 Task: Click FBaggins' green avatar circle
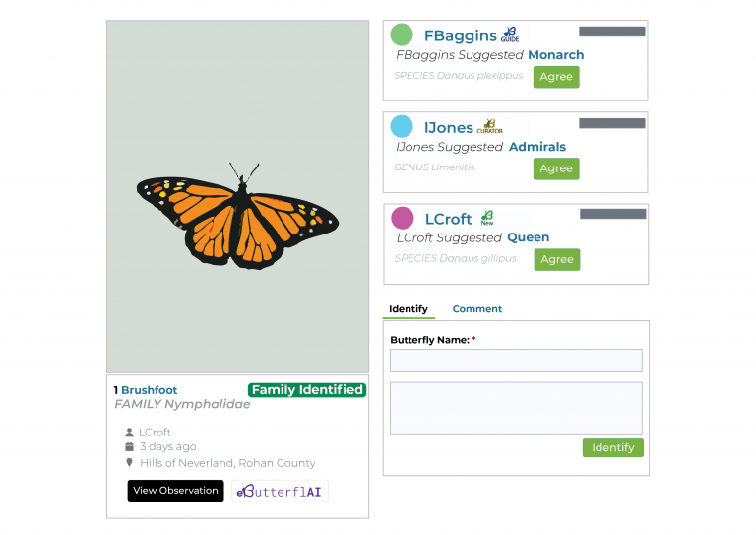(402, 34)
